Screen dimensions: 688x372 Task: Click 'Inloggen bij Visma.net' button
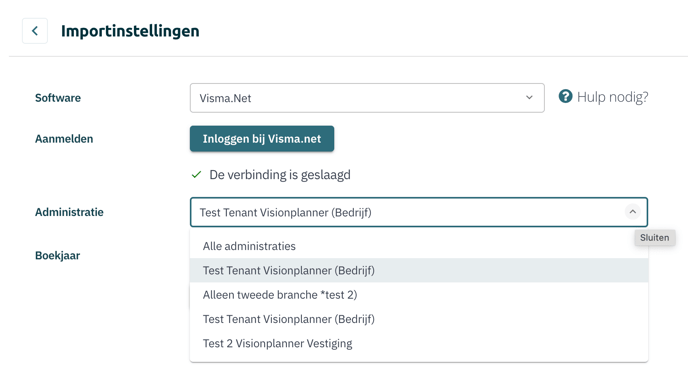[262, 139]
